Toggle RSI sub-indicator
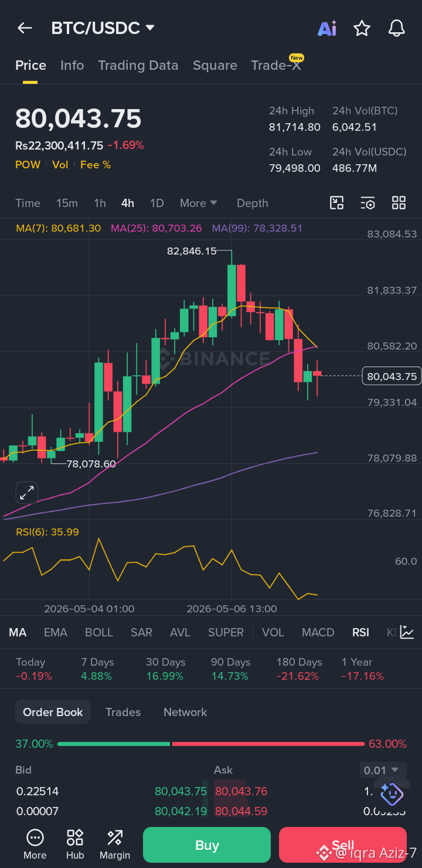422x868 pixels. click(x=360, y=632)
